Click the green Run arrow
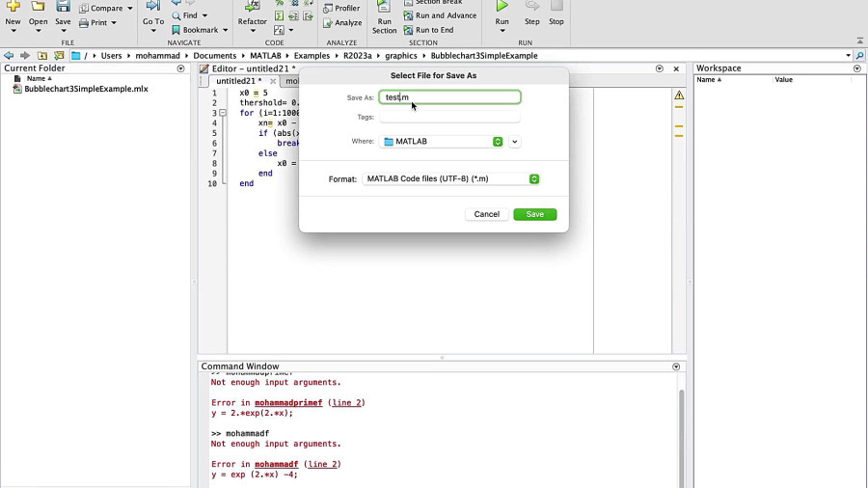Image resolution: width=868 pixels, height=488 pixels. click(x=502, y=6)
